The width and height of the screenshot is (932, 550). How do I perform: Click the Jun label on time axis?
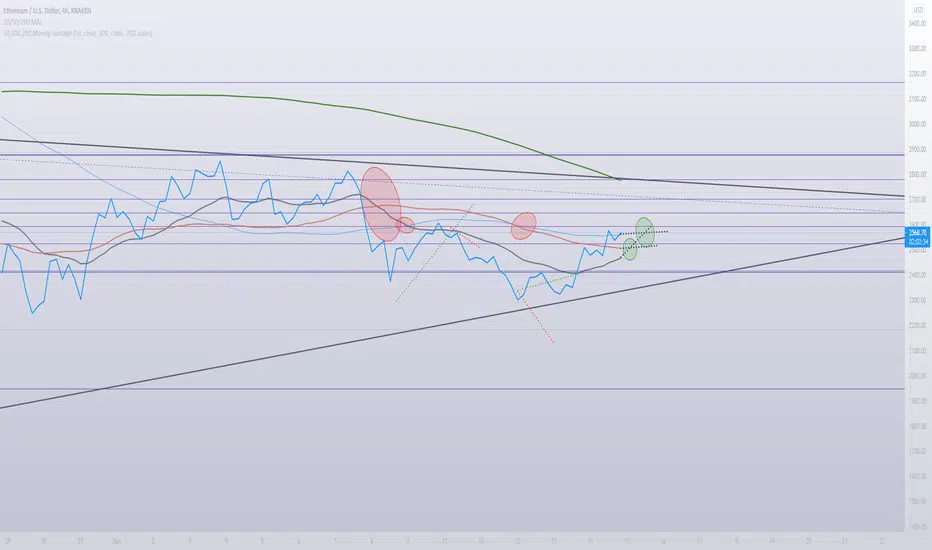pyautogui.click(x=116, y=541)
